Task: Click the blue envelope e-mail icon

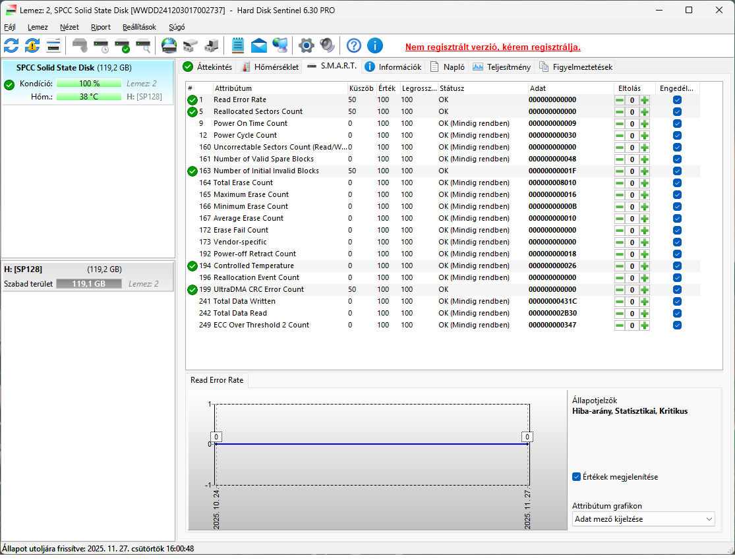Action: click(x=259, y=45)
